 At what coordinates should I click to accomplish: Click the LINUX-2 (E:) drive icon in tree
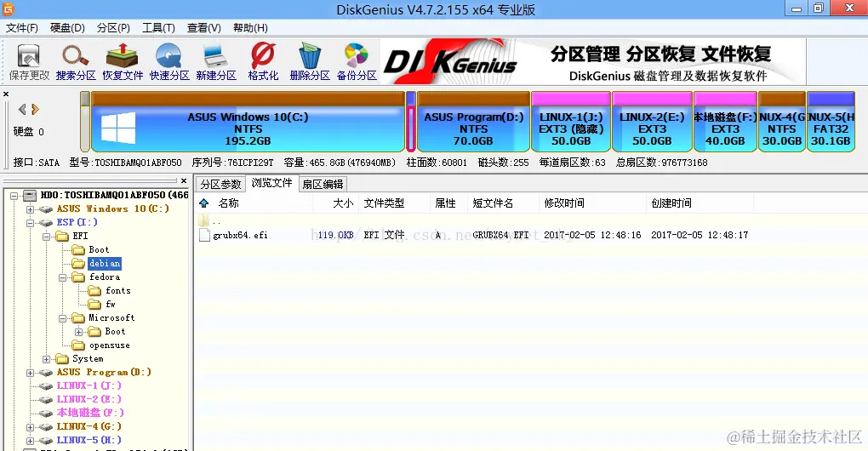pyautogui.click(x=45, y=400)
